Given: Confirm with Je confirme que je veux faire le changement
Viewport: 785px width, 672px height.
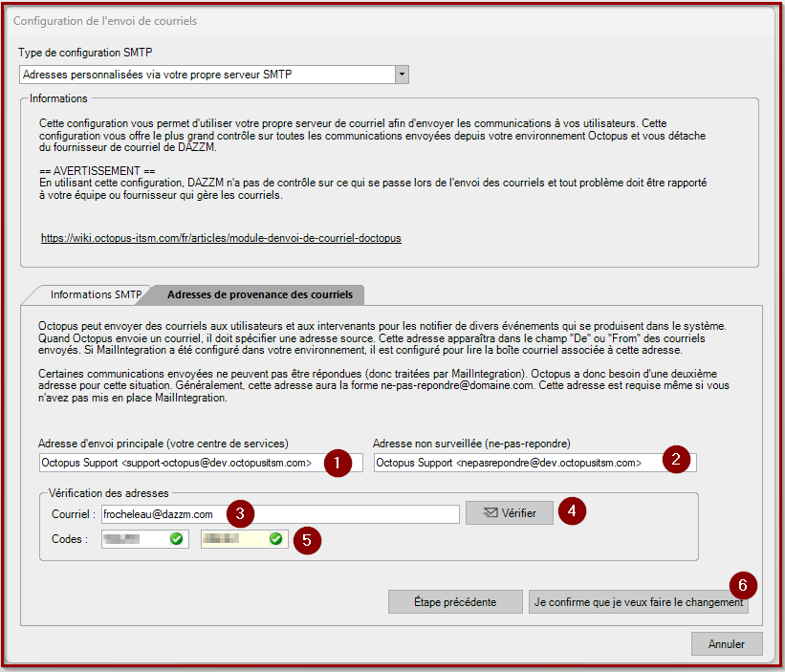Looking at the screenshot, I should pyautogui.click(x=639, y=602).
